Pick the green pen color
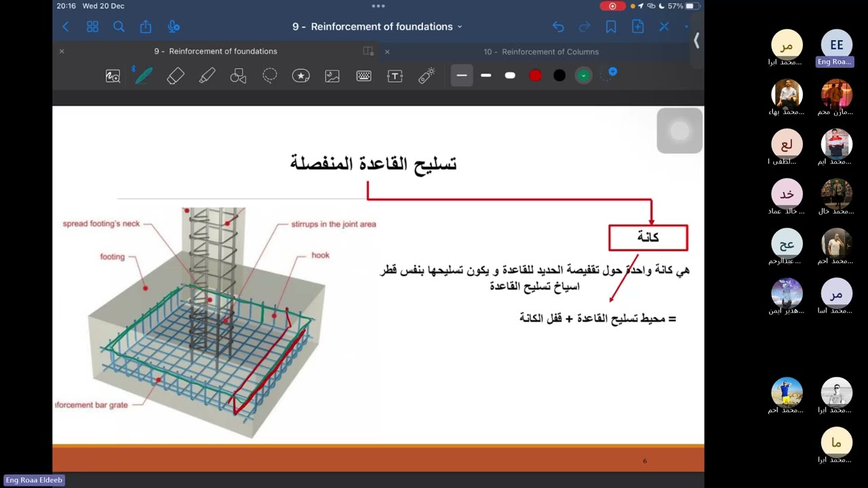The height and width of the screenshot is (488, 868). coord(584,75)
